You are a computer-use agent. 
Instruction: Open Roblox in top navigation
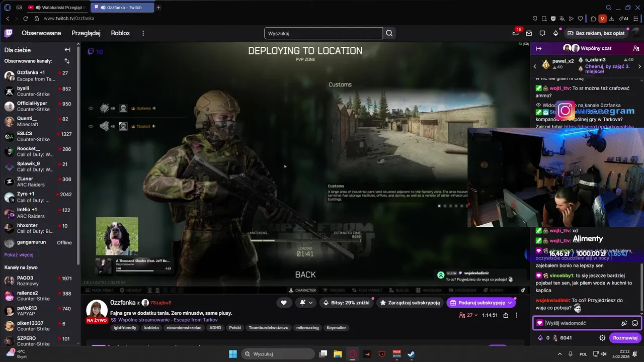(120, 33)
